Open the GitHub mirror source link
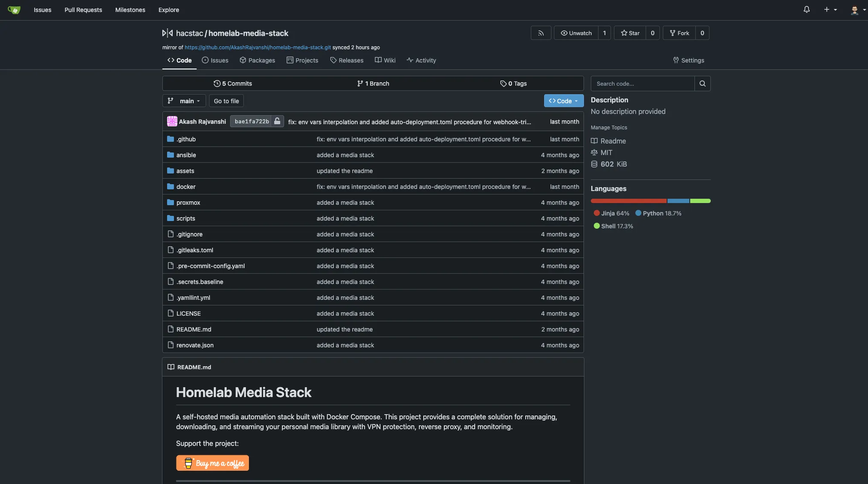Viewport: 868px width, 484px height. (257, 48)
